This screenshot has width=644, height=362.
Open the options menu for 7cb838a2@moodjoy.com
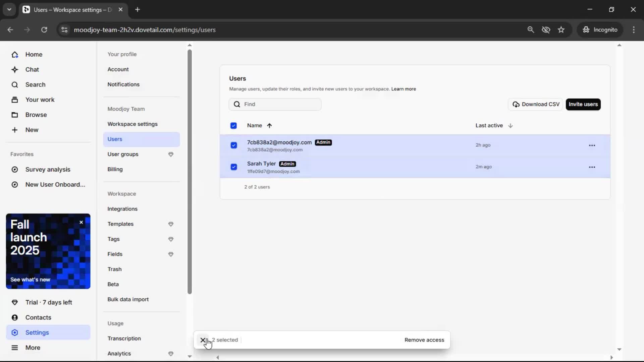pyautogui.click(x=592, y=145)
